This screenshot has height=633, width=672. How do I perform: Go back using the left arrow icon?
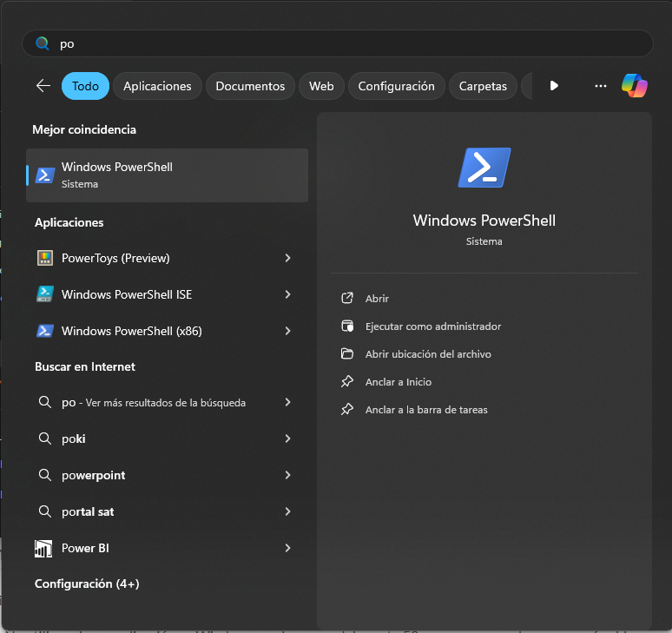click(x=43, y=86)
